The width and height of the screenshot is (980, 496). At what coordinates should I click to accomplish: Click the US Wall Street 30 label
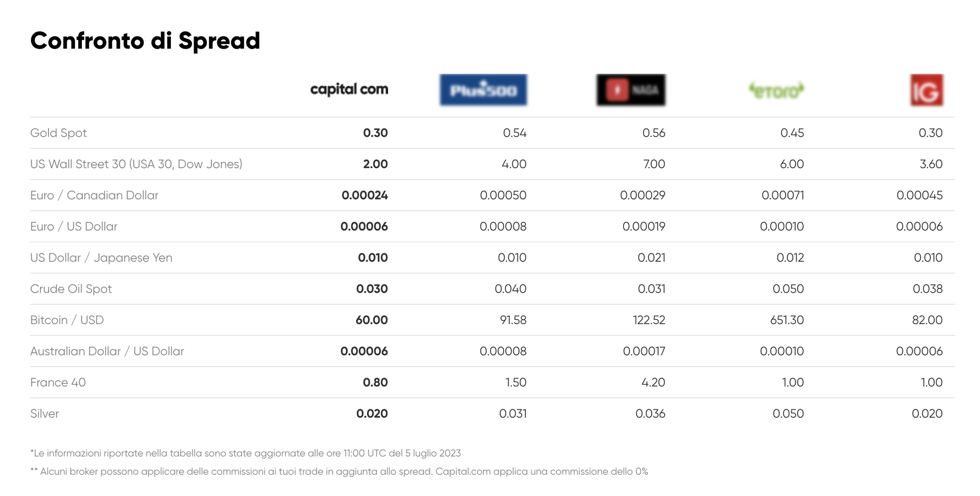point(136,164)
